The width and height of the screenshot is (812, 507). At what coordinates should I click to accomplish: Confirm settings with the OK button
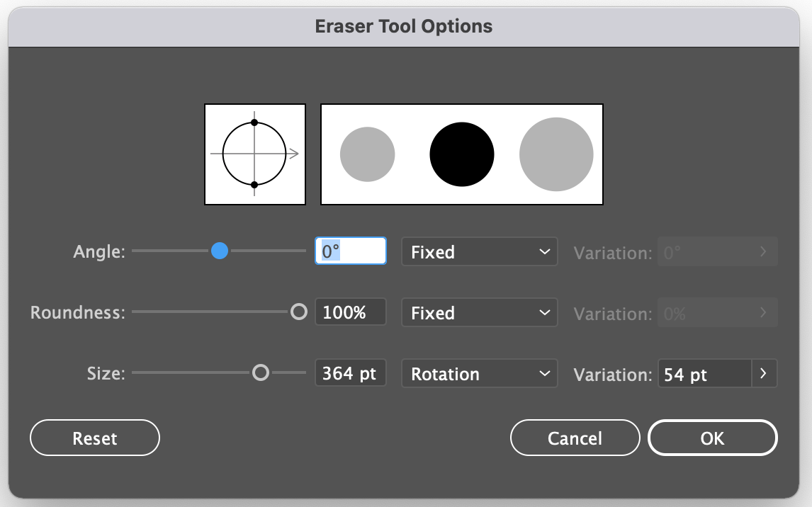(x=712, y=438)
